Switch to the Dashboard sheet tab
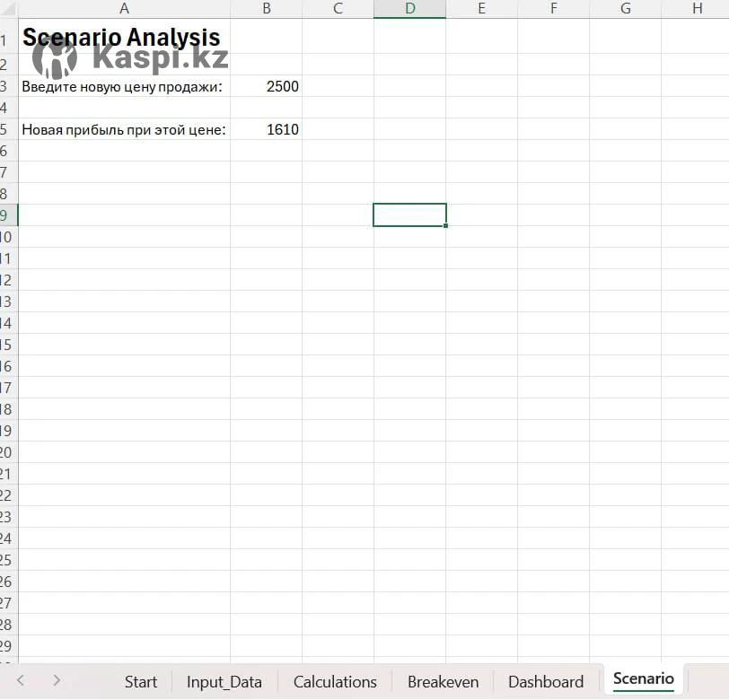Screen dimensions: 729x700 tap(546, 682)
